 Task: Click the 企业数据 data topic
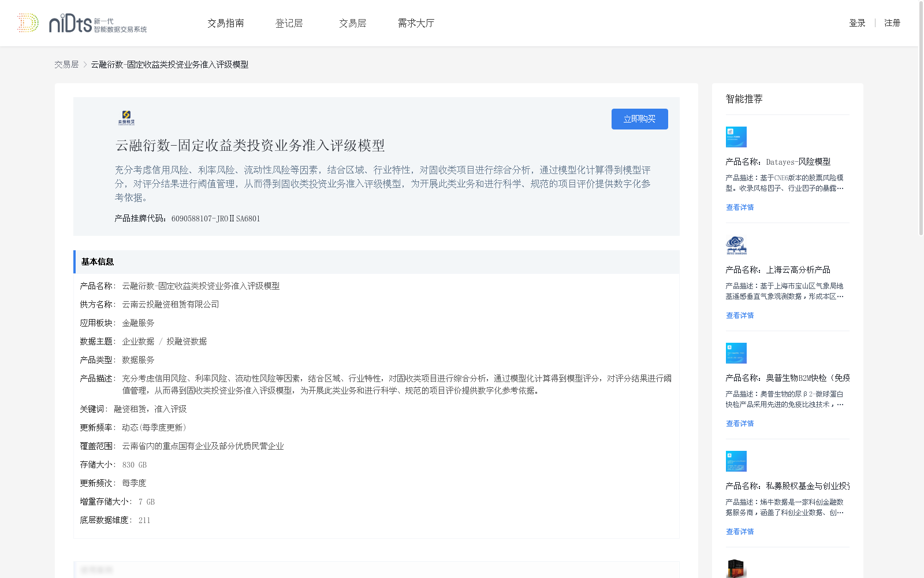point(138,342)
